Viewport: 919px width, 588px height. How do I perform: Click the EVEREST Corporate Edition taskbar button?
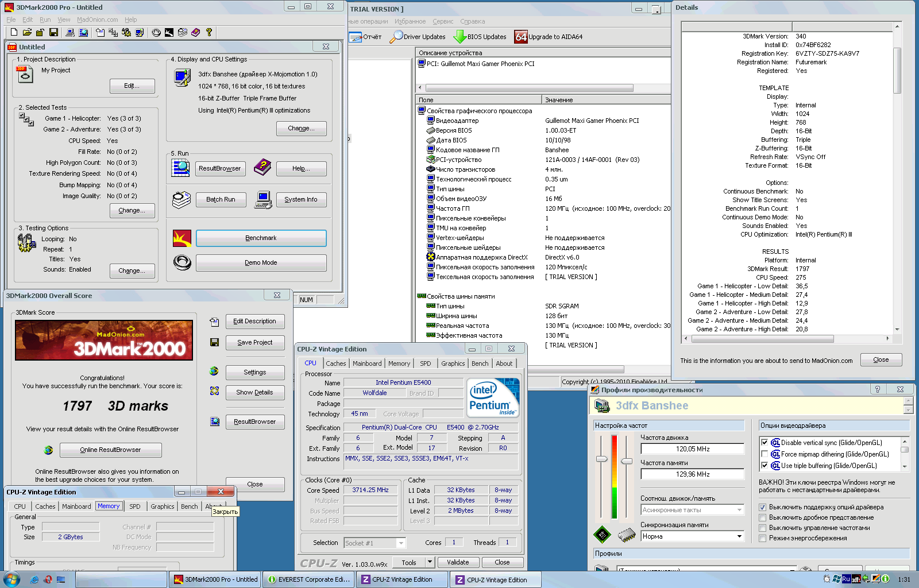[308, 579]
